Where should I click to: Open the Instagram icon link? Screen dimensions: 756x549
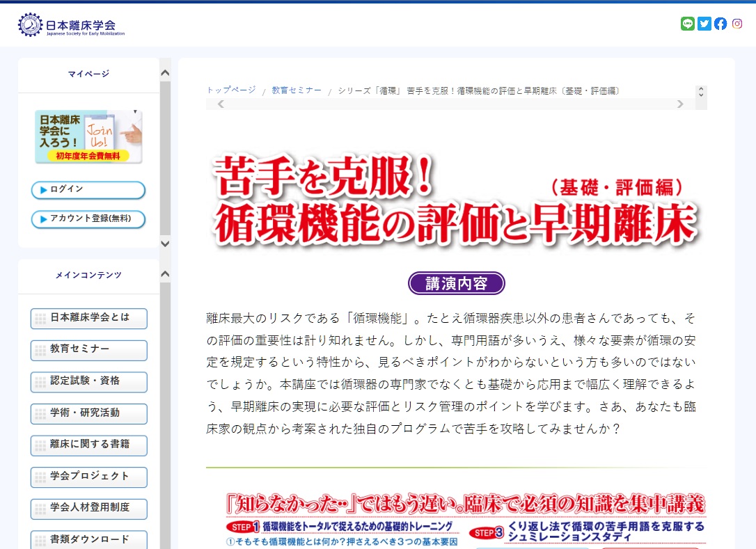[737, 24]
